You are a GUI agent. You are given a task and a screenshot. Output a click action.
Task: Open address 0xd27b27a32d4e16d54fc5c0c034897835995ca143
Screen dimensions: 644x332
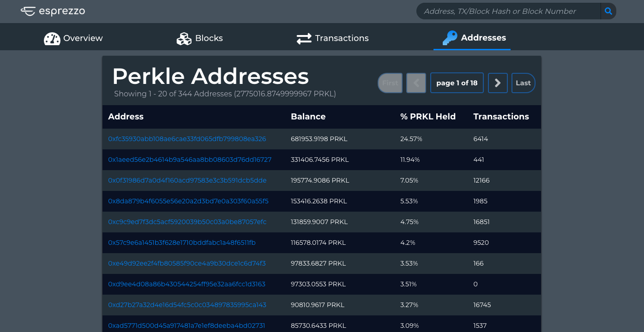[187, 305]
